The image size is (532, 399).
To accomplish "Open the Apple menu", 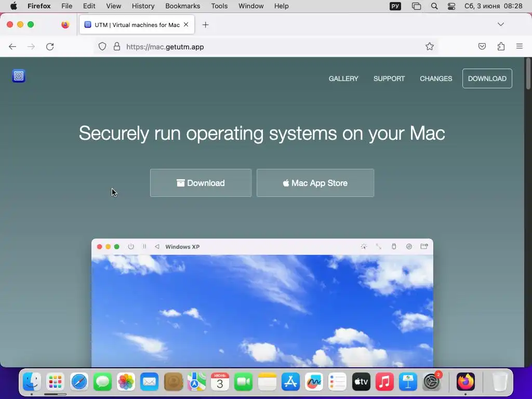I will pos(14,6).
